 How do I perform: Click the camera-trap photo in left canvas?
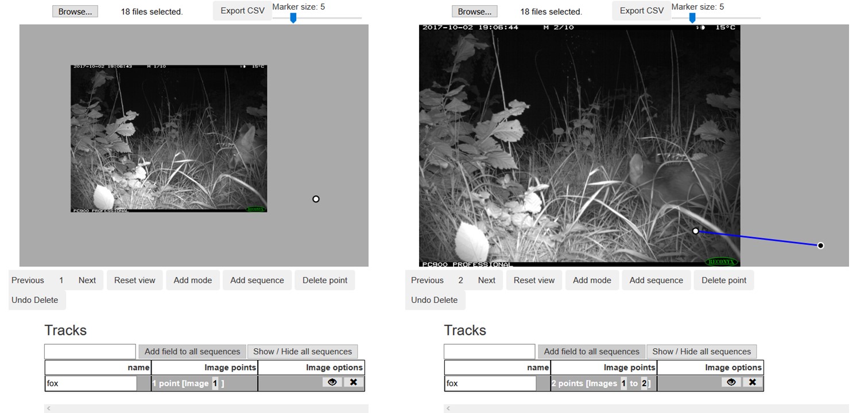point(169,138)
